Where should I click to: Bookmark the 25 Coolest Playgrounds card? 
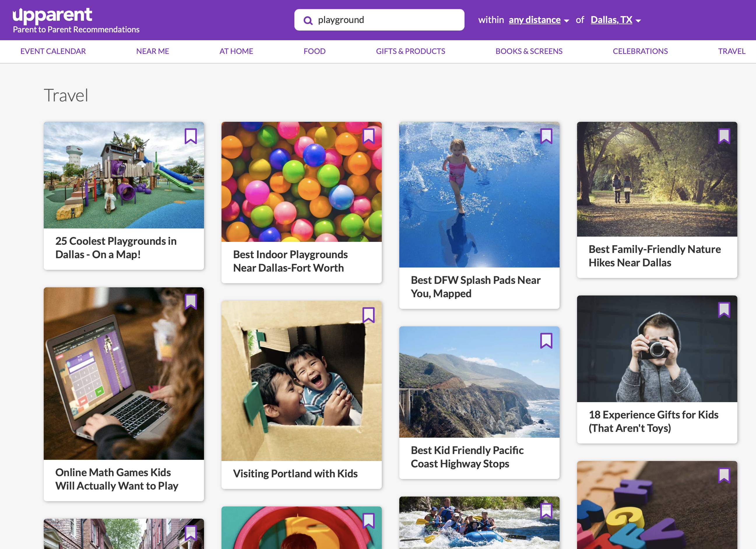click(x=191, y=136)
